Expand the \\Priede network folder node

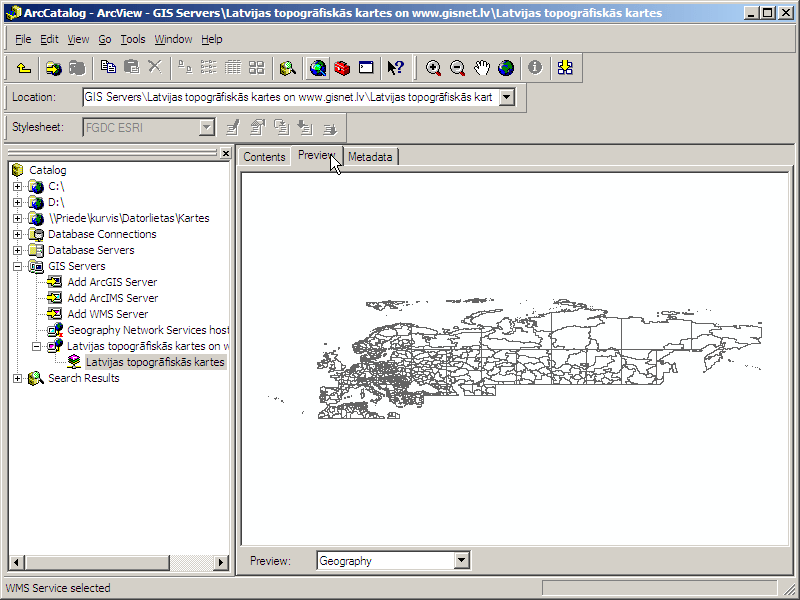coord(17,218)
